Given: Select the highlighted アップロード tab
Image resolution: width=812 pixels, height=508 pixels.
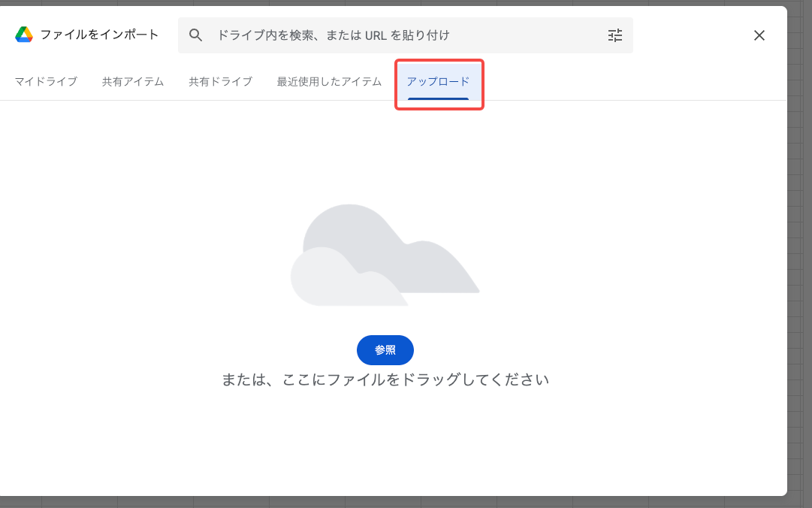Looking at the screenshot, I should point(439,81).
